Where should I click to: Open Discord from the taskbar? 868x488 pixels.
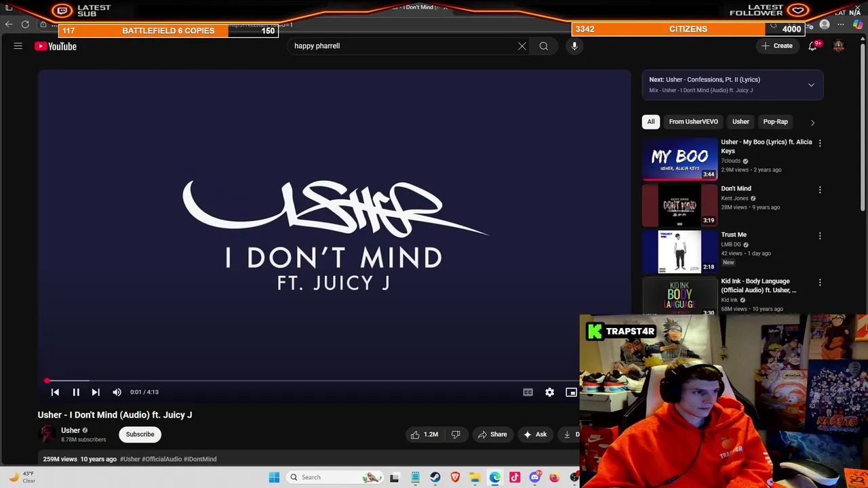(x=535, y=477)
